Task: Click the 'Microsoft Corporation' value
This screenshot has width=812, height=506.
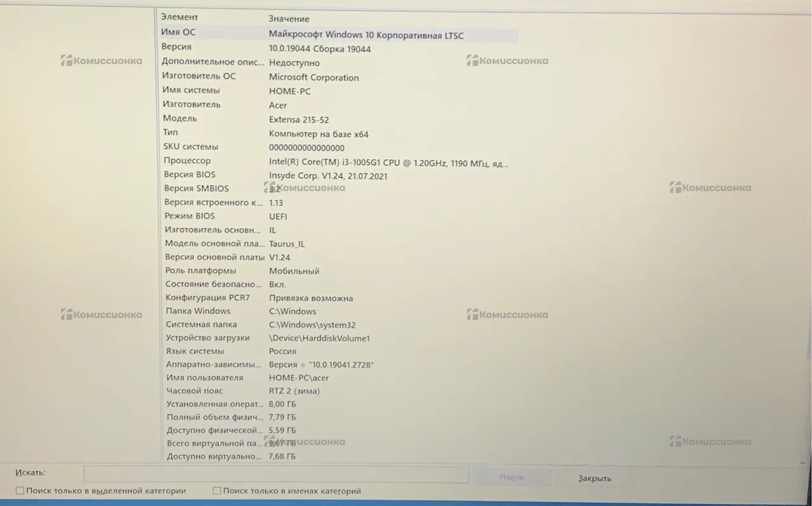Action: (x=314, y=77)
